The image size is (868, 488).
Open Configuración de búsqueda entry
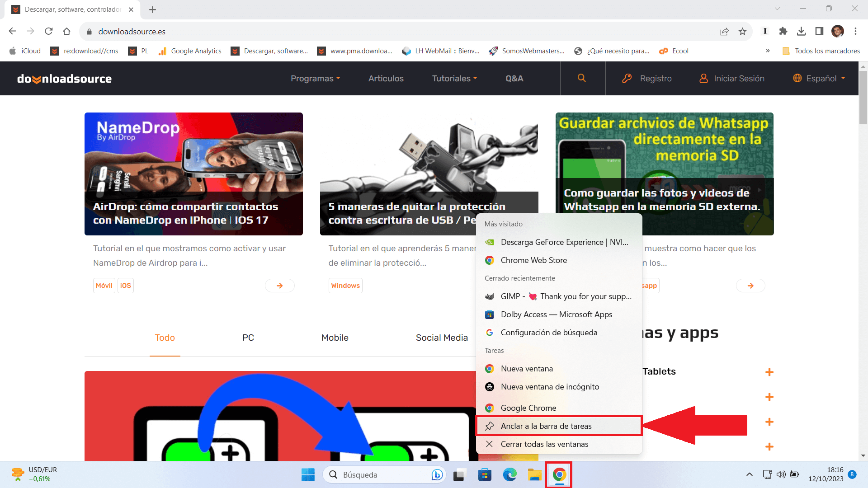pos(559,332)
